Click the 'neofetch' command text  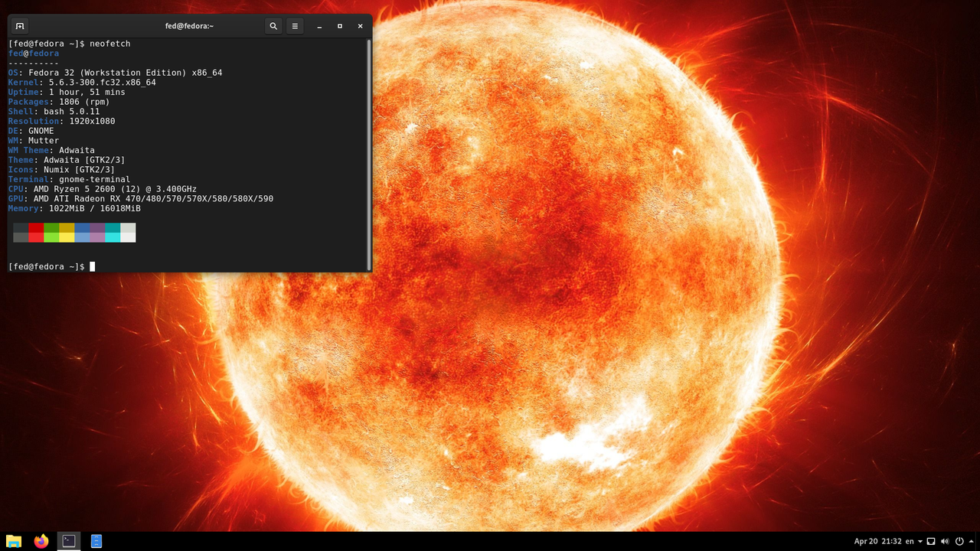(110, 44)
